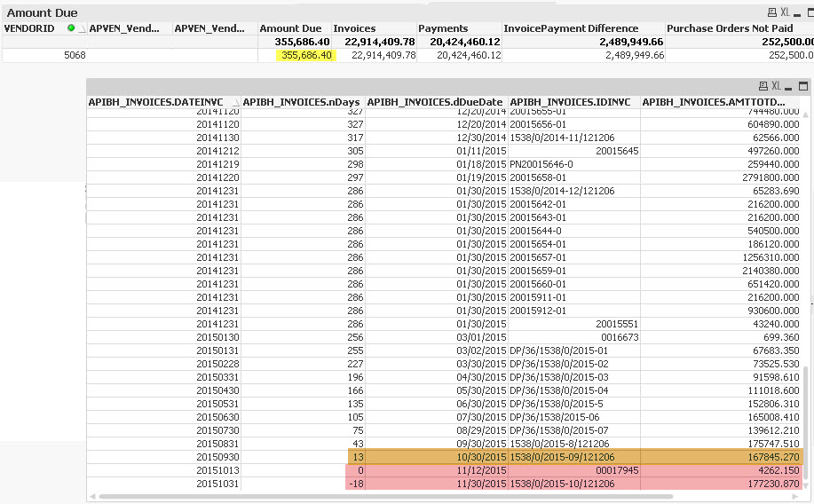The height and width of the screenshot is (504, 814).
Task: Minimize the Amount Due table object
Action: (797, 13)
